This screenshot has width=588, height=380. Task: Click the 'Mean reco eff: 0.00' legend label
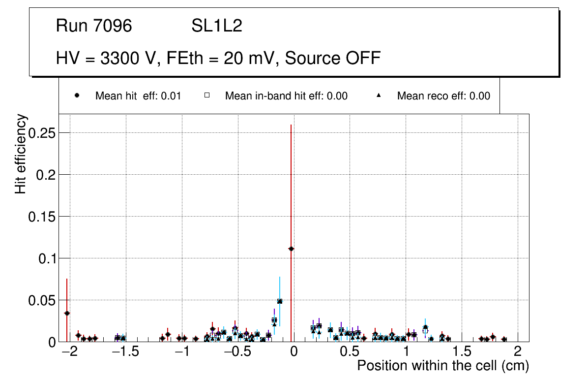click(443, 96)
